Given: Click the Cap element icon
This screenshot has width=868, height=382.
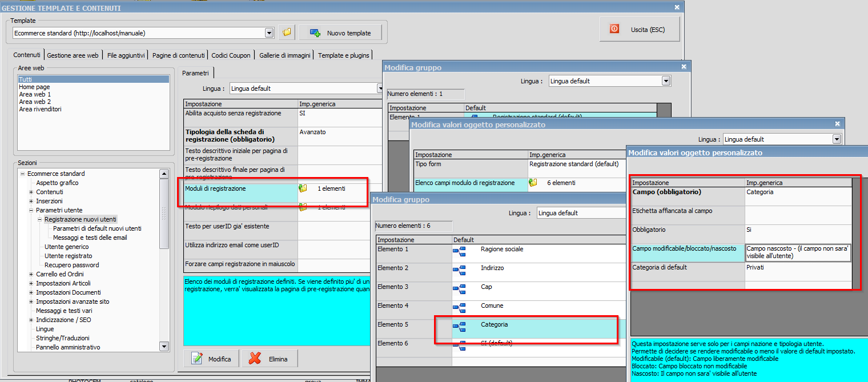Looking at the screenshot, I should click(460, 288).
